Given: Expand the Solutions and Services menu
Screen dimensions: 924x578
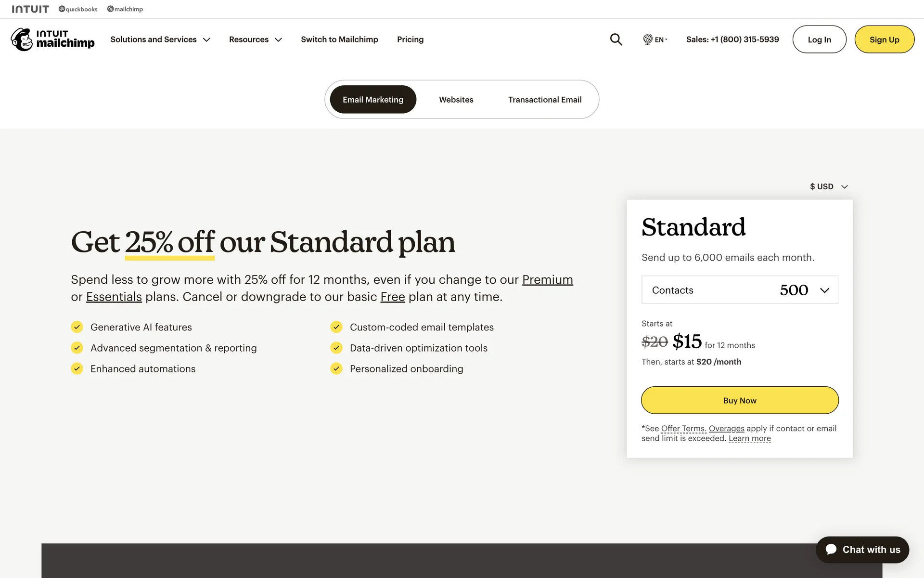Looking at the screenshot, I should [x=160, y=39].
